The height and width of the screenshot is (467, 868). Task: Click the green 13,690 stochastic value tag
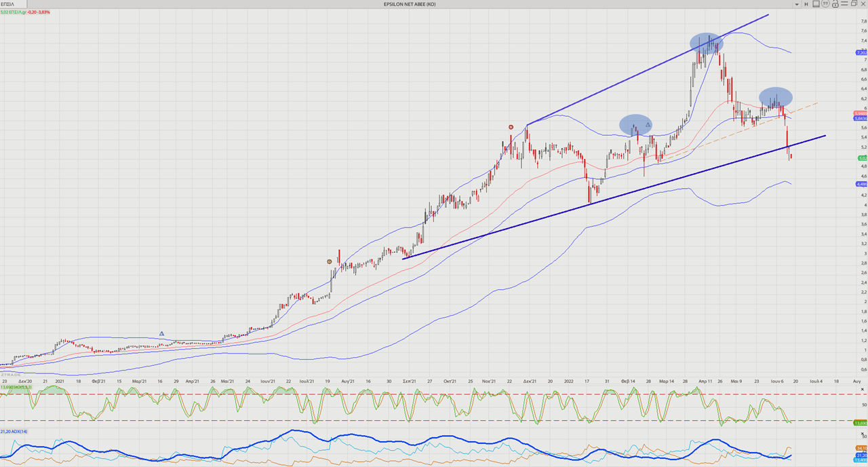pos(861,423)
